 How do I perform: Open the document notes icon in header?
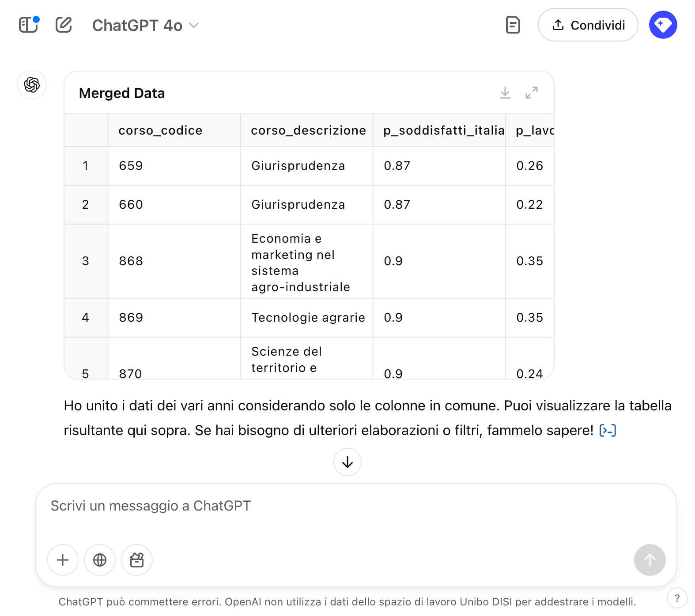[513, 25]
